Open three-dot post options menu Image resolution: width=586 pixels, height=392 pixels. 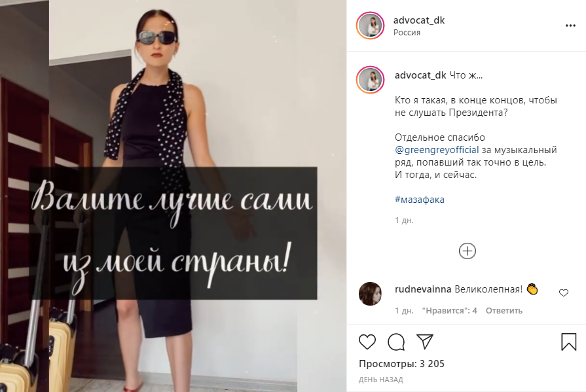tap(570, 26)
